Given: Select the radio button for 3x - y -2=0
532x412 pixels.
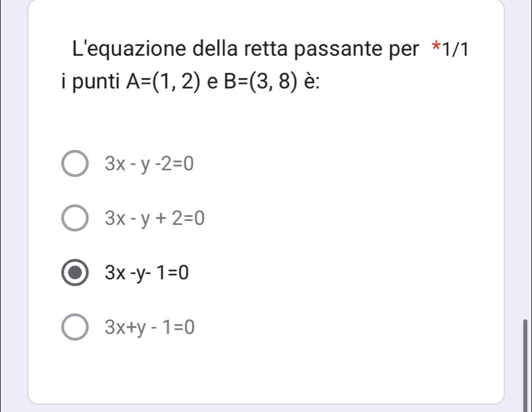Looking at the screenshot, I should (75, 164).
